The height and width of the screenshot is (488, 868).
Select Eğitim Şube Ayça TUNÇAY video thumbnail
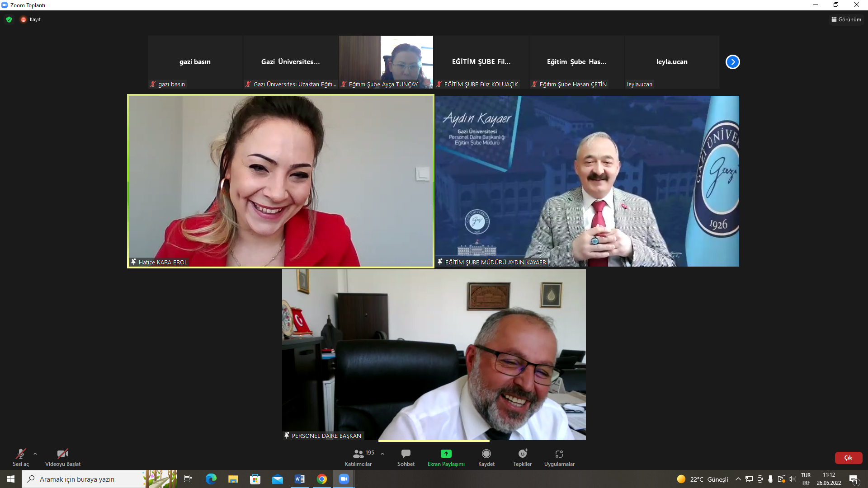tap(386, 62)
